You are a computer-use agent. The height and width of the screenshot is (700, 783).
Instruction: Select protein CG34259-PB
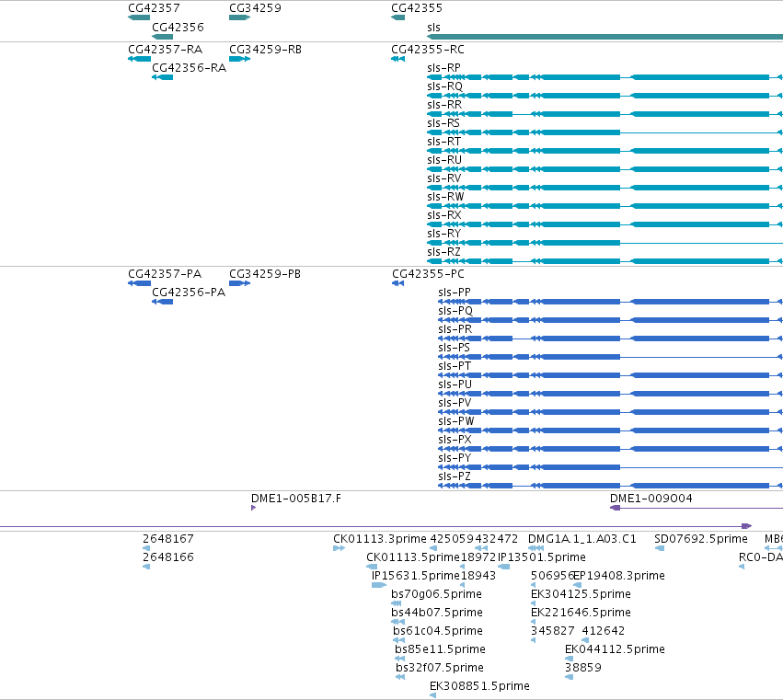coord(265,274)
